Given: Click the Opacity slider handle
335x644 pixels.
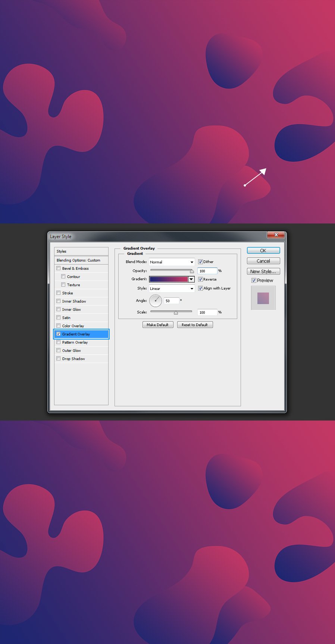Looking at the screenshot, I should pyautogui.click(x=192, y=271).
